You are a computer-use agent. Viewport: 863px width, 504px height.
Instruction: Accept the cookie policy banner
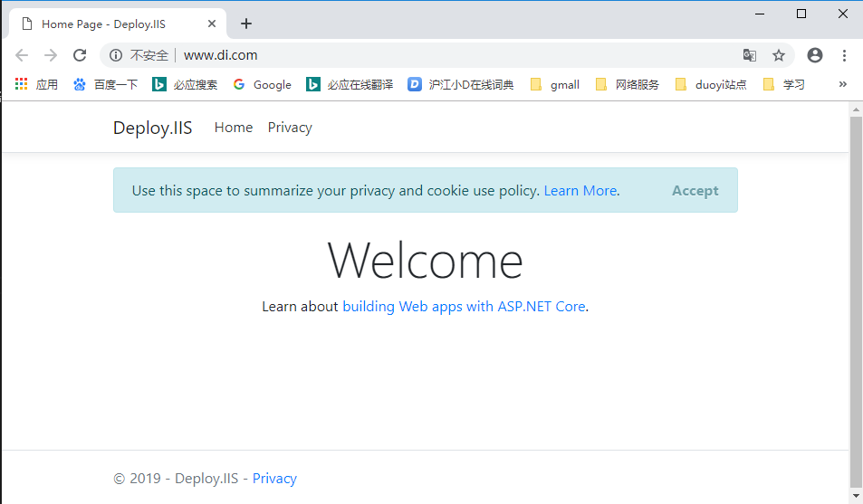tap(695, 190)
